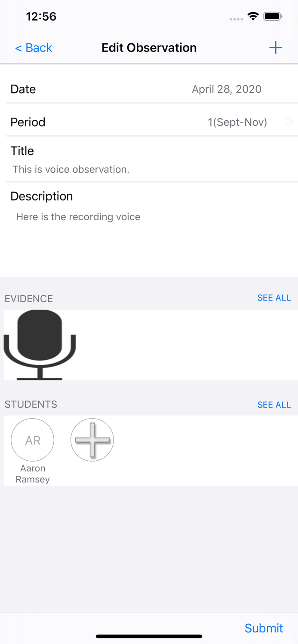Open the microphone voice recording evidence
The height and width of the screenshot is (644, 298).
tap(40, 345)
